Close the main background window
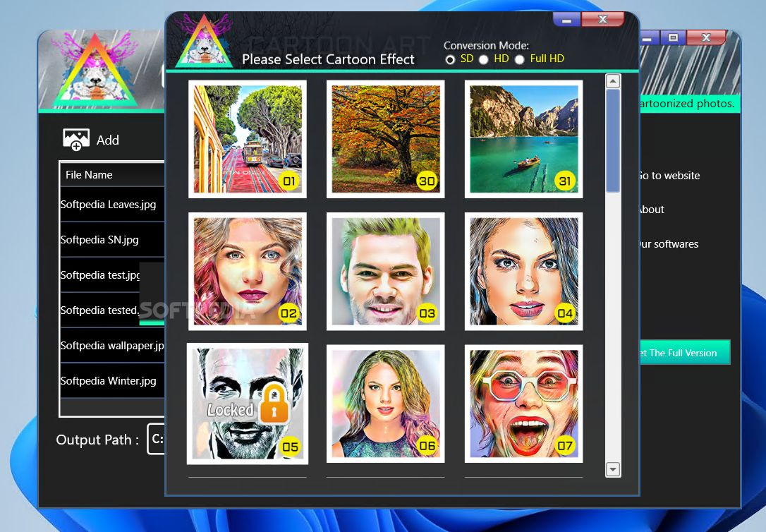The height and width of the screenshot is (532, 766). pos(707,37)
